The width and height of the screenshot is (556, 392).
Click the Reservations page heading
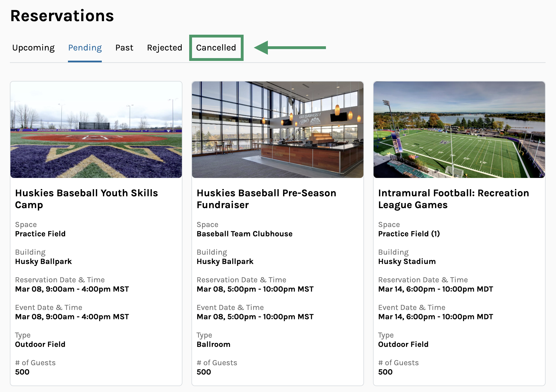click(62, 16)
